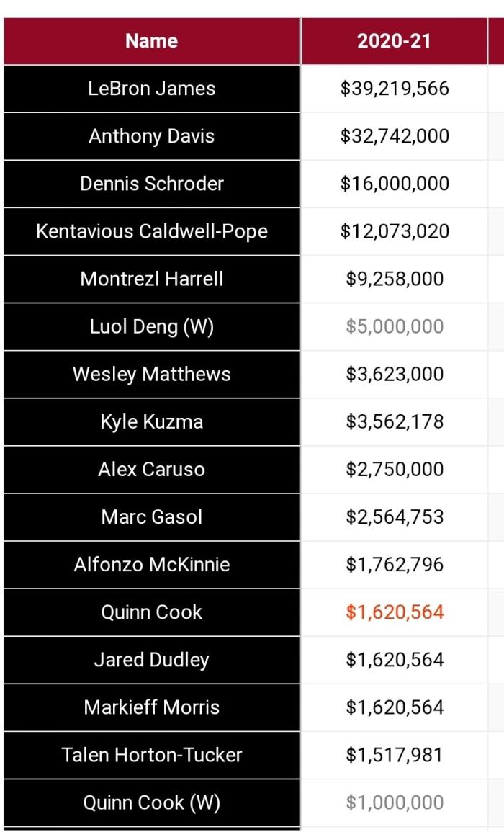Click Montrezl Harrell name
This screenshot has width=504, height=832.
click(152, 279)
